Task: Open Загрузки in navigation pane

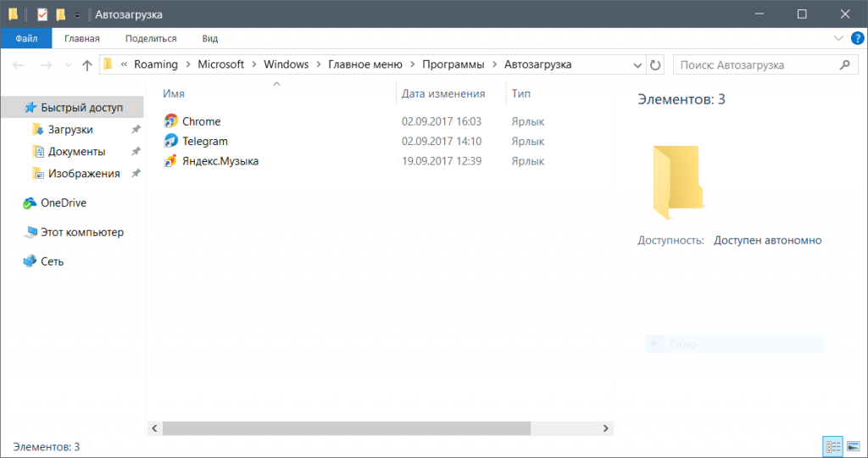Action: coord(70,129)
